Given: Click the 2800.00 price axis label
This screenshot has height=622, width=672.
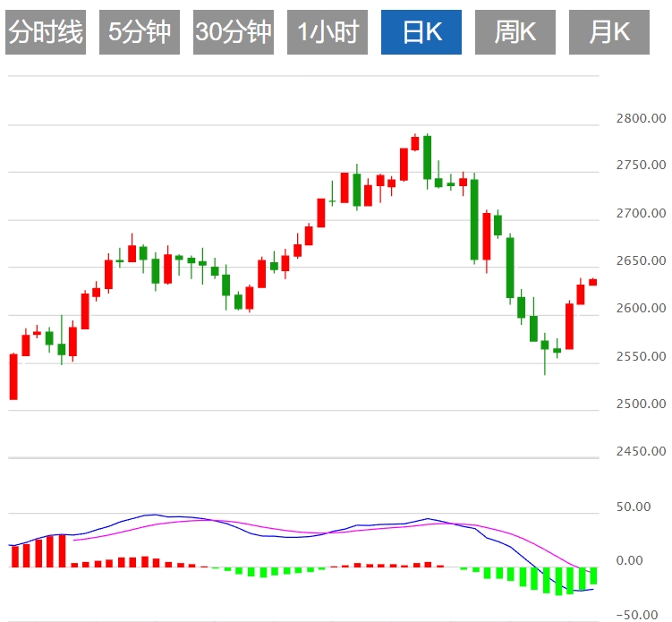Looking at the screenshot, I should (x=641, y=118).
